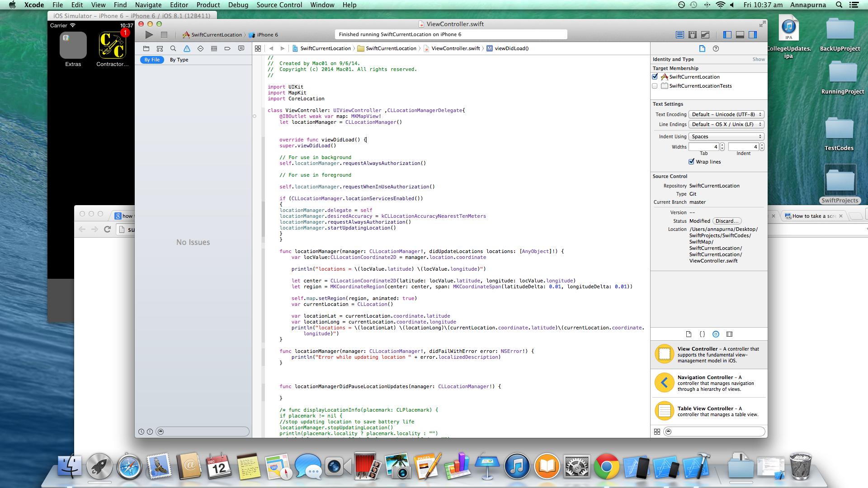The width and height of the screenshot is (868, 488).
Task: Open the Product menu
Action: (x=208, y=5)
